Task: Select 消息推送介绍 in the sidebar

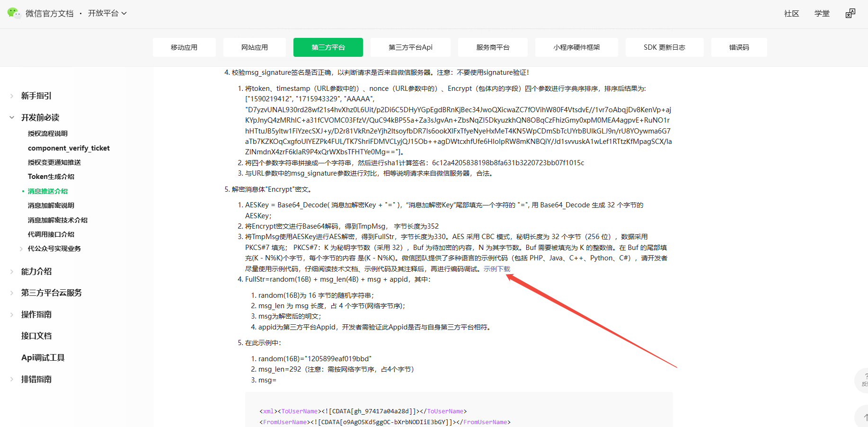Action: 48,191
